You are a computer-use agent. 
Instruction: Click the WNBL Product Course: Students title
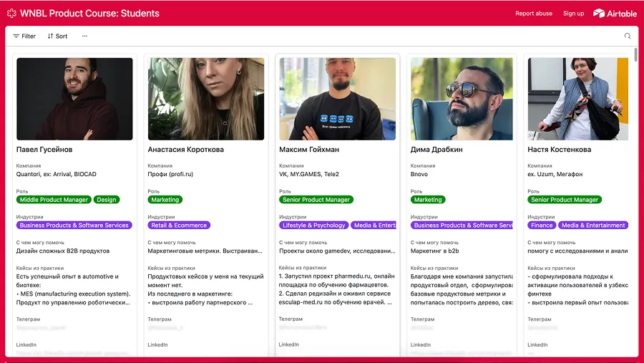89,13
